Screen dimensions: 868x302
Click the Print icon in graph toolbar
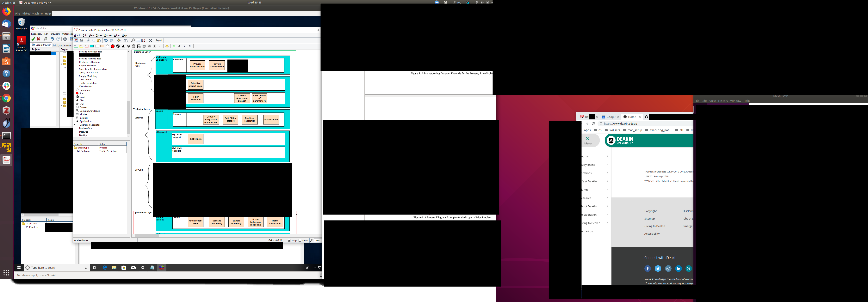81,40
